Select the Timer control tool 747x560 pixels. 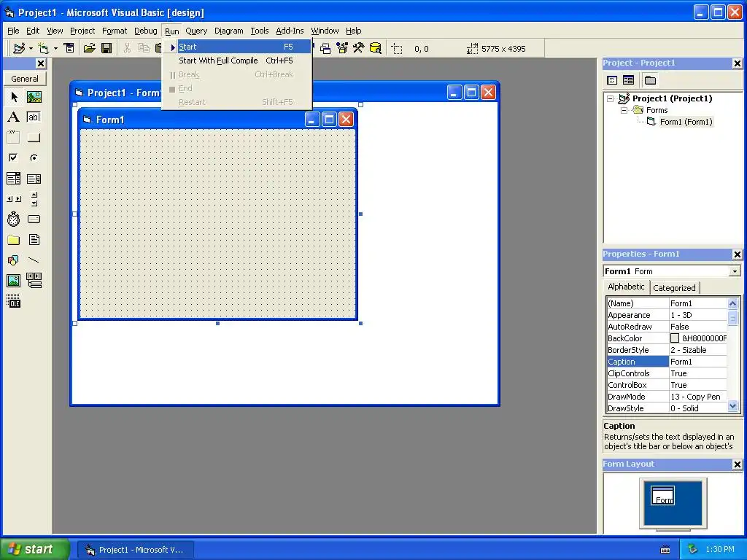pyautogui.click(x=13, y=219)
